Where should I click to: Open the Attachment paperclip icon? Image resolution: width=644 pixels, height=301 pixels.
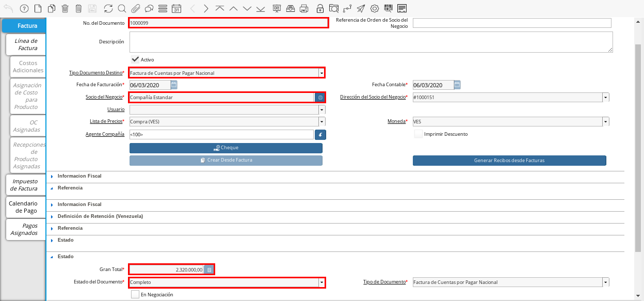pyautogui.click(x=135, y=8)
